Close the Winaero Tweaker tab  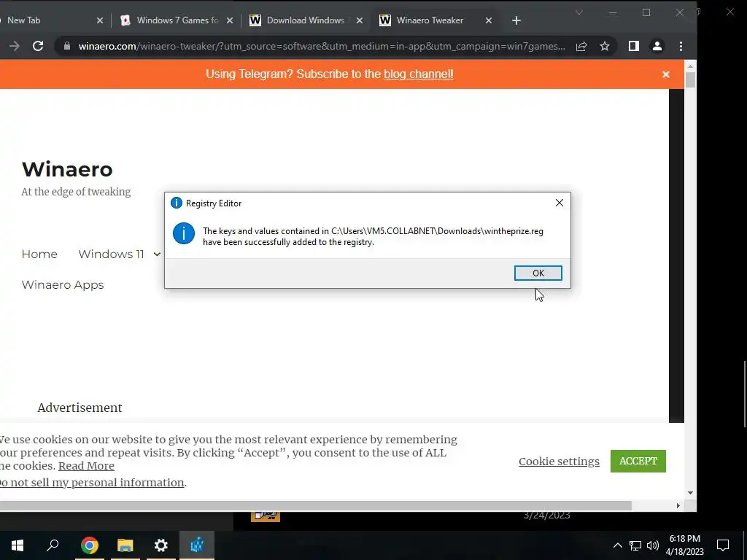488,20
